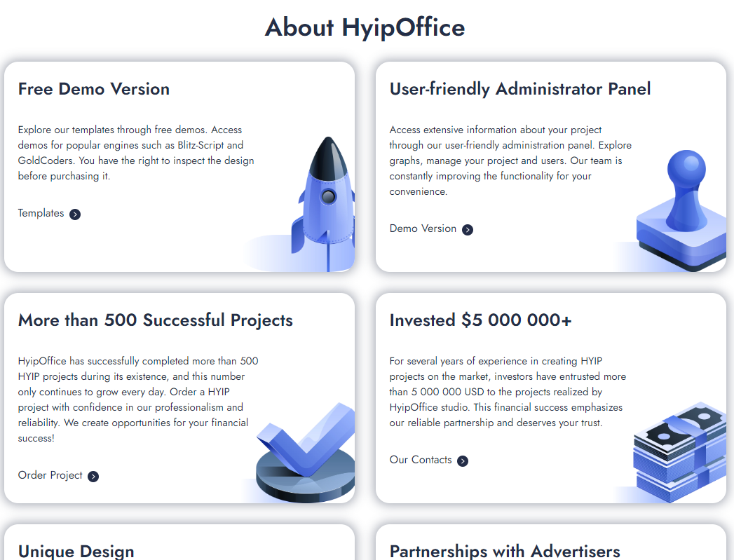Click Partnerships with Advertisers heading
The width and height of the screenshot is (734, 560).
click(505, 551)
